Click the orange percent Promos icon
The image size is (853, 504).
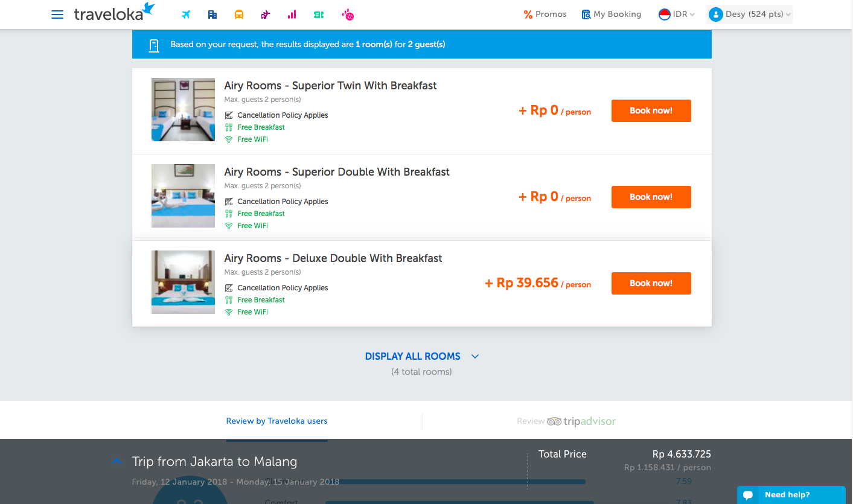tap(528, 14)
